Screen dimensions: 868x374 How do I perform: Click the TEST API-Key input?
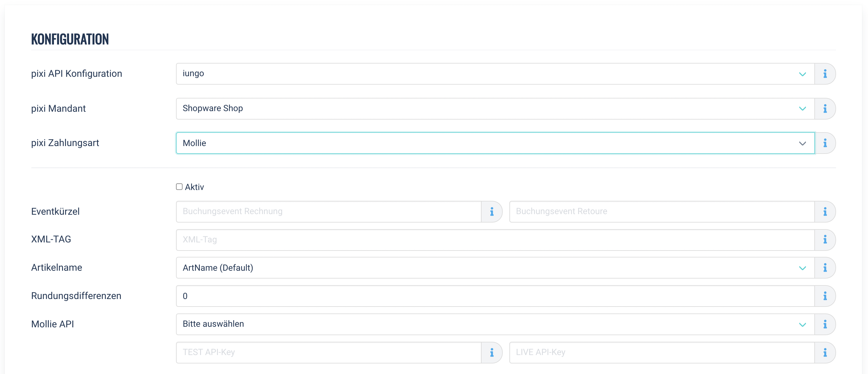329,353
